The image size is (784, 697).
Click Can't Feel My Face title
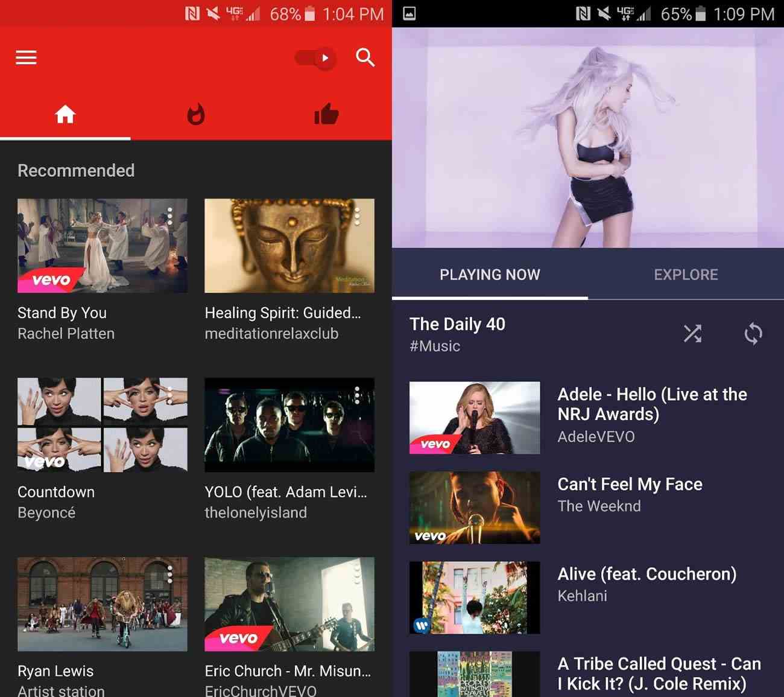pyautogui.click(x=630, y=484)
